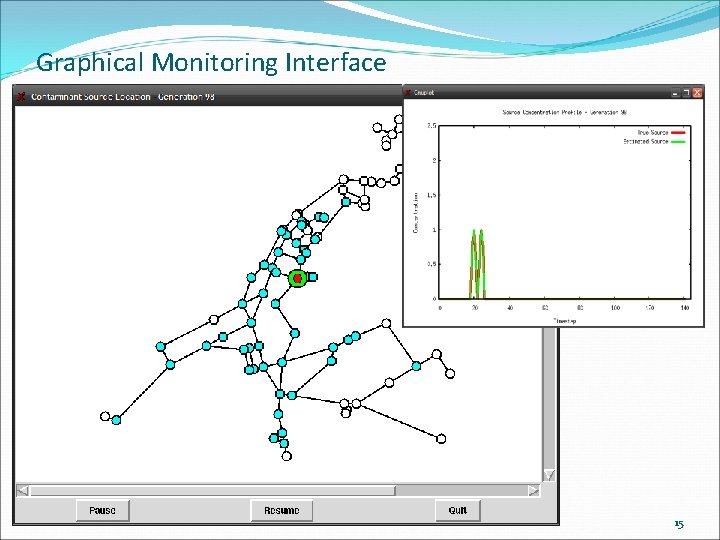Close the Gnuplot window
This screenshot has width=720, height=540.
tap(698, 93)
